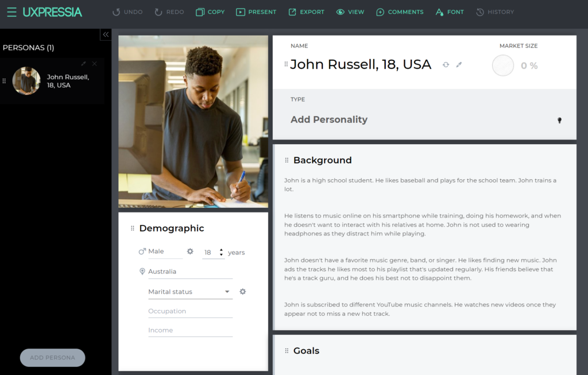Delete persona with sidebar X icon
588x375 pixels.
[x=94, y=64]
